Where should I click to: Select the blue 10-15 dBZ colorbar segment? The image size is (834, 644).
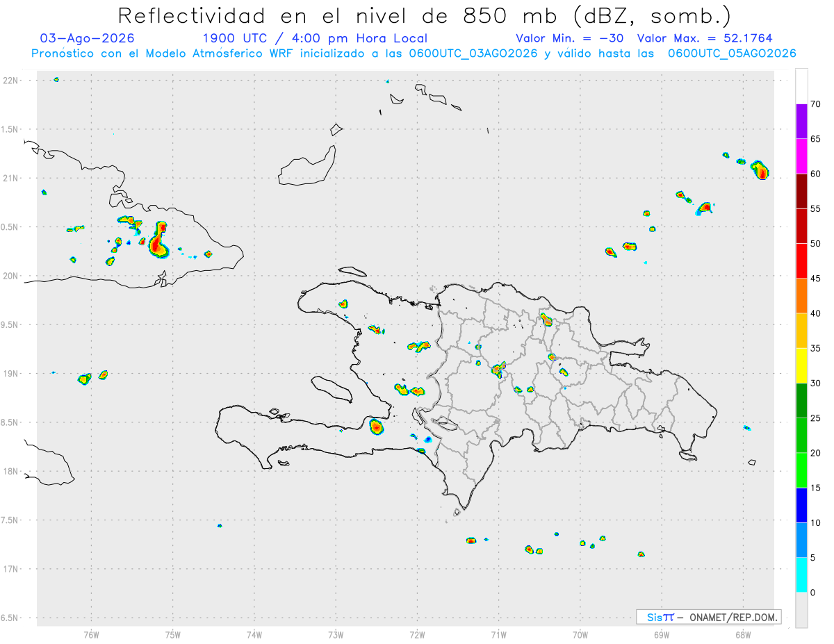click(801, 505)
